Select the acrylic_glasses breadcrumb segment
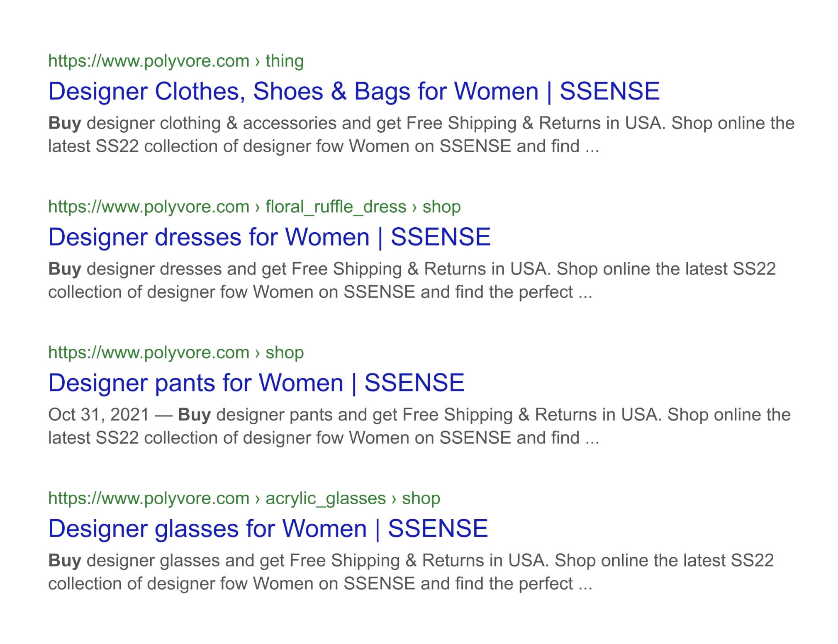This screenshot has width=838, height=644. click(x=324, y=498)
